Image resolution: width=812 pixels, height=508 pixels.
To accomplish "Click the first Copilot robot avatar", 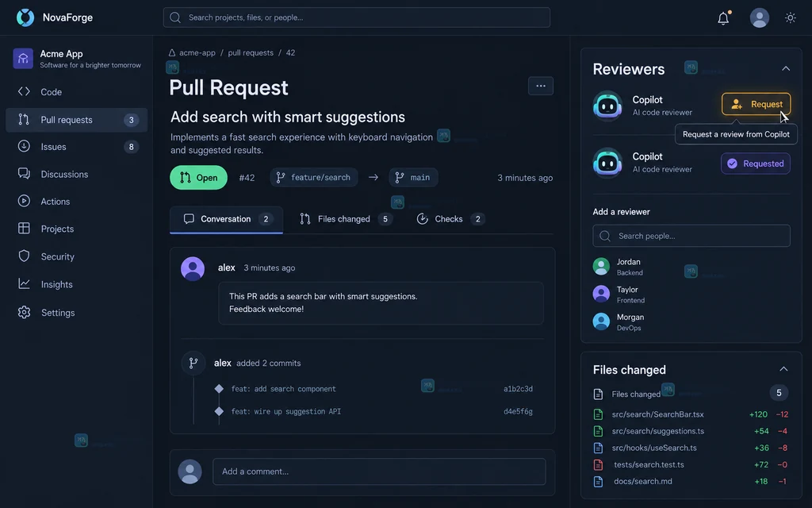I will (x=607, y=106).
